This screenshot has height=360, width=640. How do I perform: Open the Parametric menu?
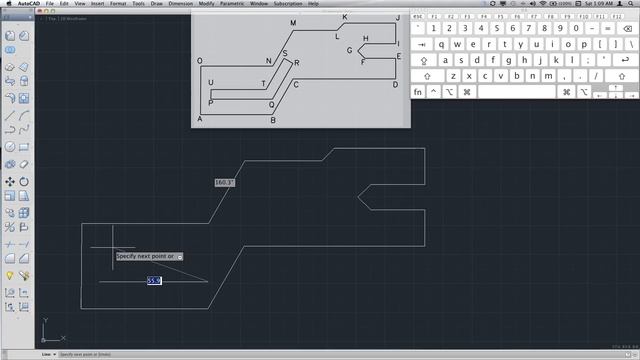click(232, 3)
